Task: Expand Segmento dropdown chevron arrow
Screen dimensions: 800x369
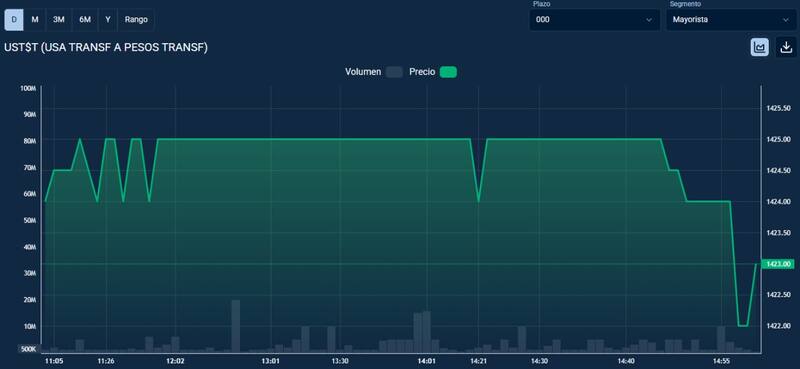Action: coord(786,20)
